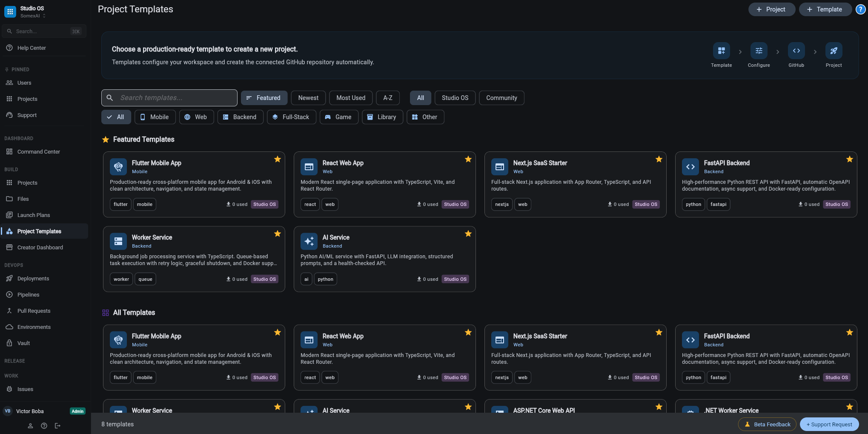Send feedback via the Beta Feedback button
868x434 pixels.
point(767,424)
